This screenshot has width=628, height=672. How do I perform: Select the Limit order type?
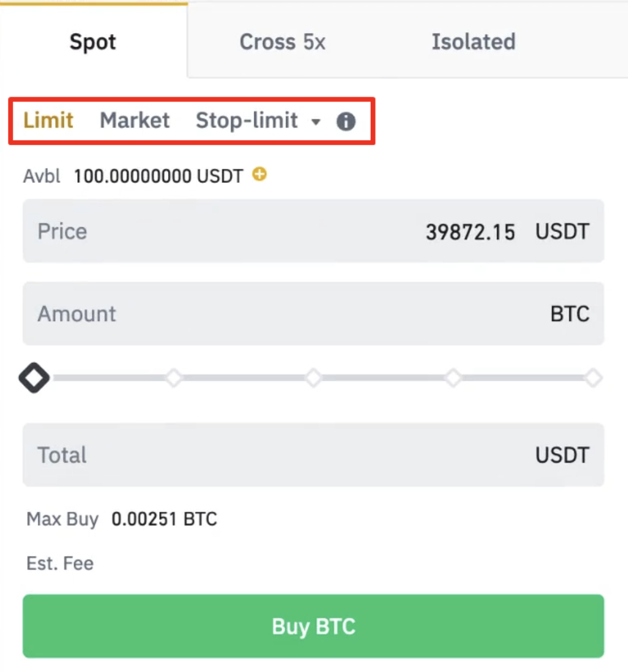click(48, 121)
